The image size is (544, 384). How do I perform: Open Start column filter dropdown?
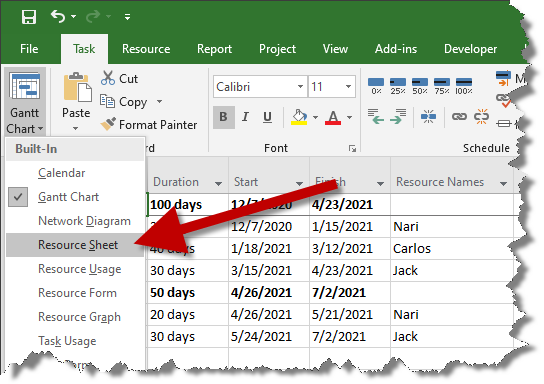point(299,183)
